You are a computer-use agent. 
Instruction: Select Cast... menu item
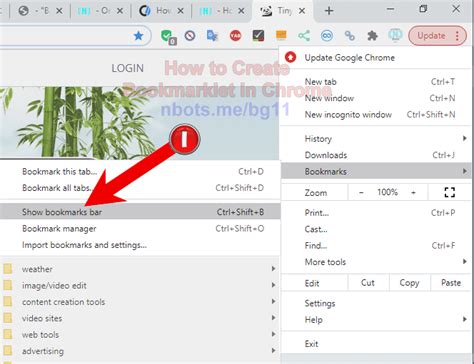coord(376,229)
